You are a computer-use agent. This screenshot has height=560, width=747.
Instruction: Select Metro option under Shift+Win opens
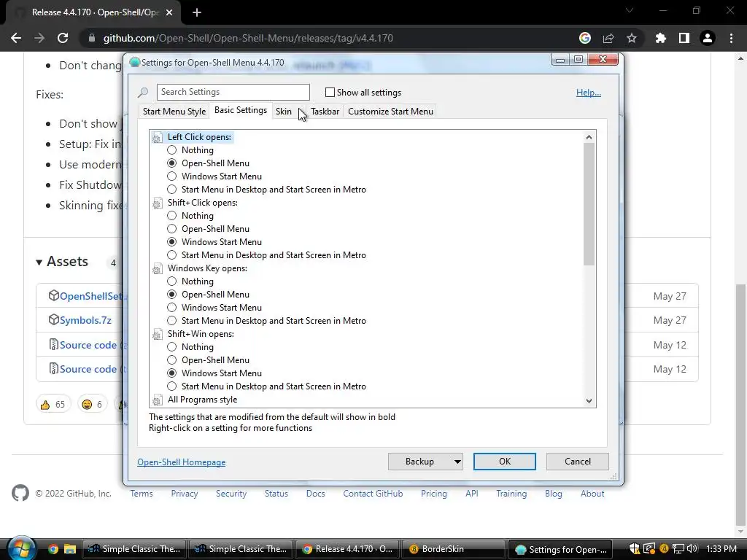(172, 386)
